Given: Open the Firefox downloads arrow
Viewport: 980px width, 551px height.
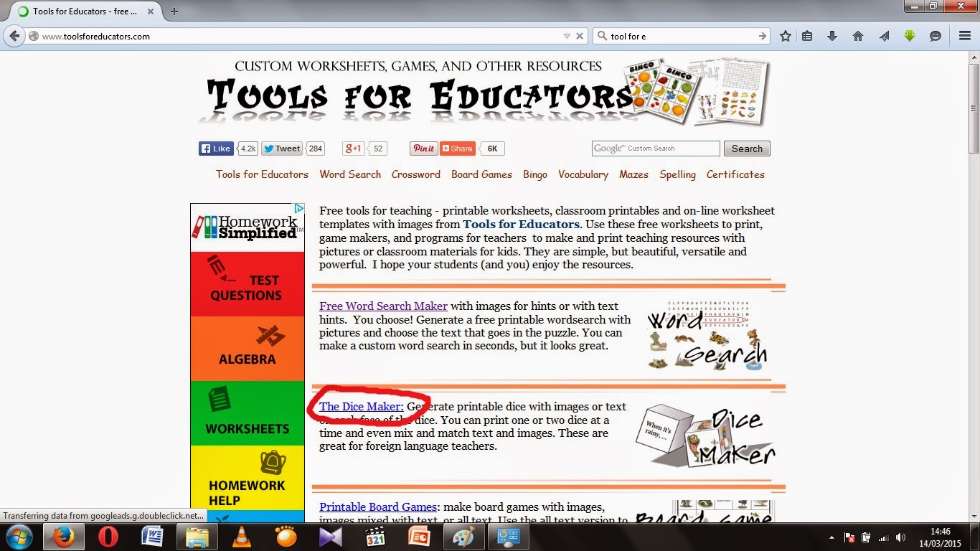Looking at the screenshot, I should [x=832, y=36].
